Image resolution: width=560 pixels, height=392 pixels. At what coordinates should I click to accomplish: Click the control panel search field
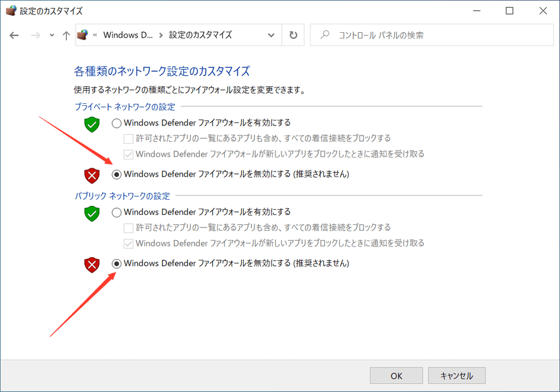coord(431,35)
